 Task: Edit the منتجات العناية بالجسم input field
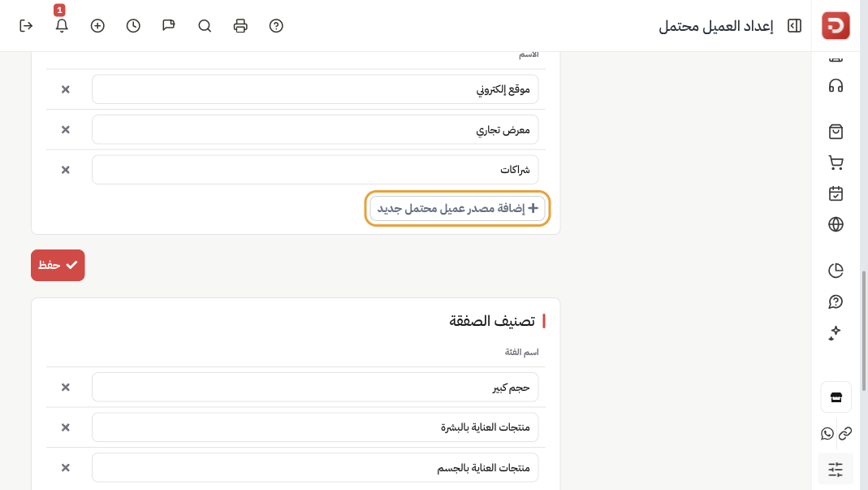tap(315, 468)
